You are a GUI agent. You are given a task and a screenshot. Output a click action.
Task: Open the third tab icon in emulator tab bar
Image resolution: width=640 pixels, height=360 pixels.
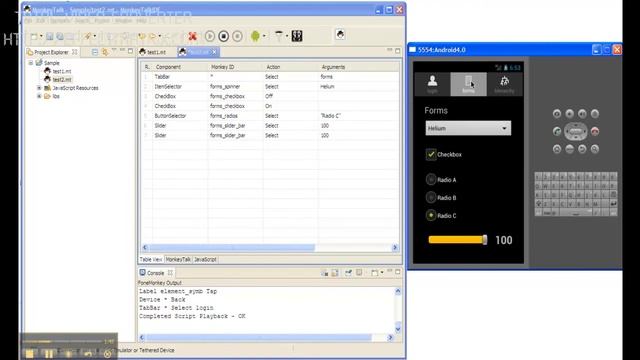pos(504,84)
